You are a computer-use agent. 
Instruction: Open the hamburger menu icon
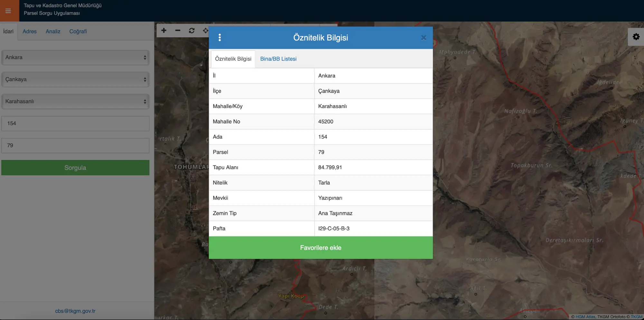point(8,11)
